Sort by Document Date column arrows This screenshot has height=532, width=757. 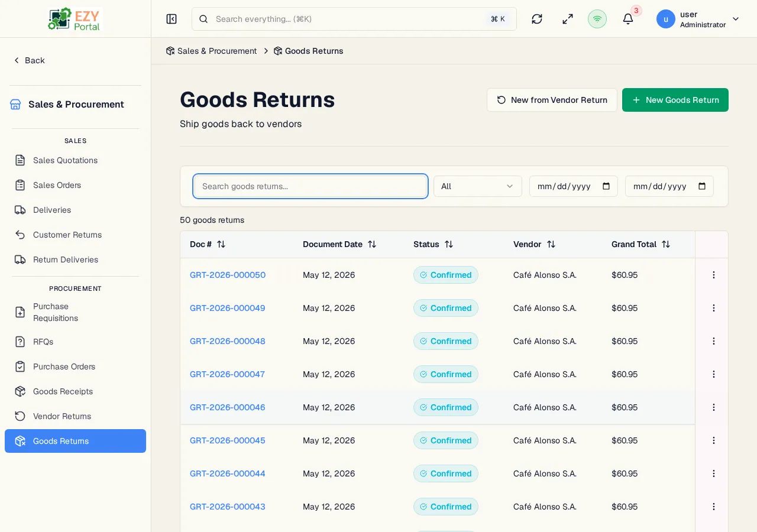point(372,244)
